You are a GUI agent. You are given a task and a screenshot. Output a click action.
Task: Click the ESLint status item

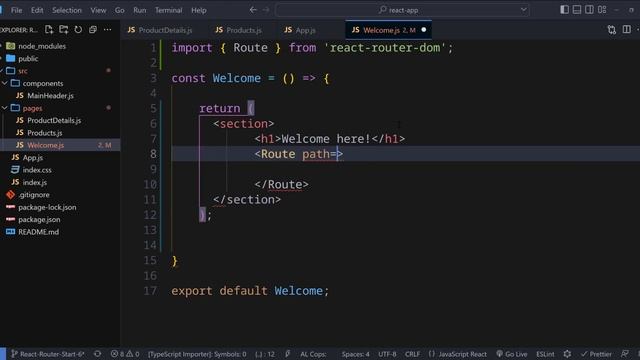545,354
